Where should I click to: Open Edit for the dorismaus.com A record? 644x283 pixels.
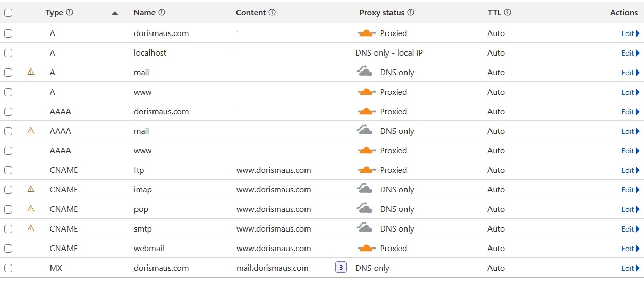[631, 33]
